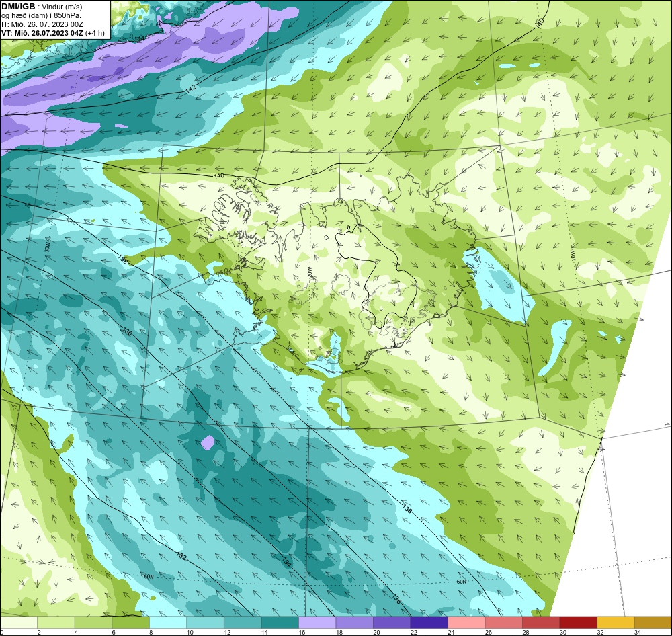Select the 32–34 m/s yellow legend swatch

click(616, 623)
